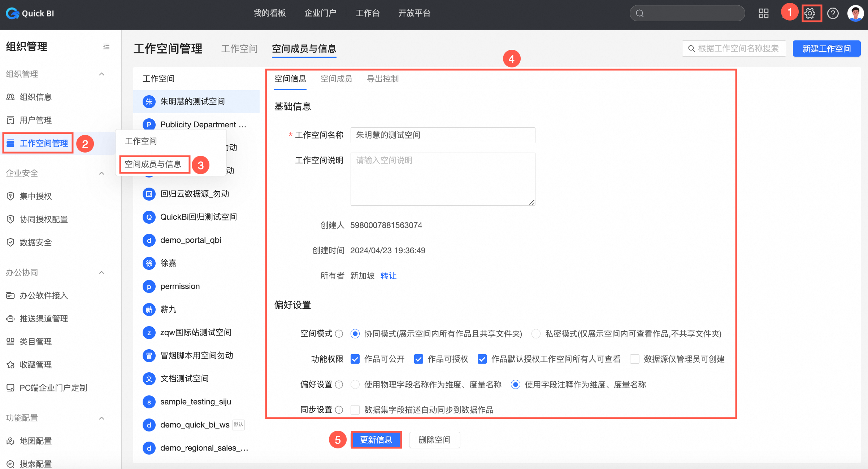The height and width of the screenshot is (469, 868).
Task: Click the 新建工作空间 button
Action: point(826,49)
